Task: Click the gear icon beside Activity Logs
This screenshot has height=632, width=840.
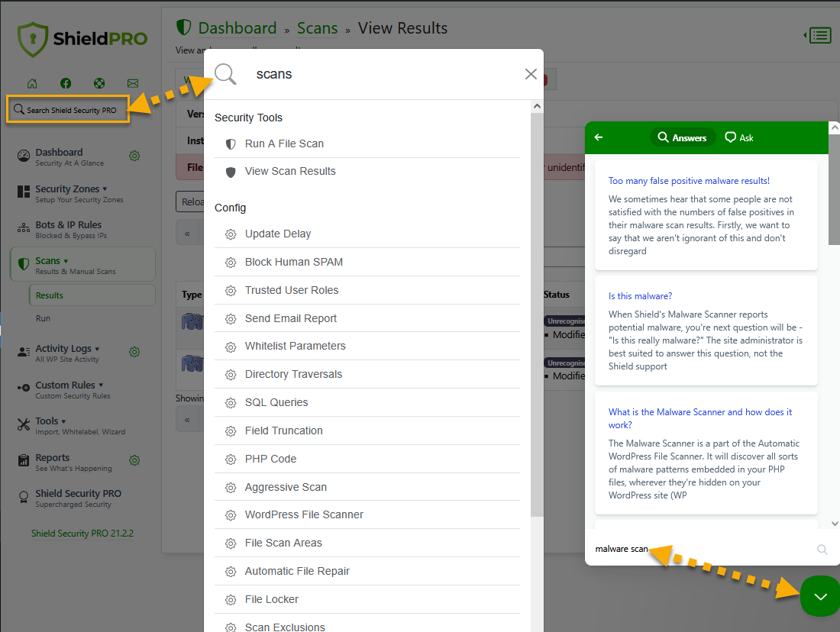Action: 134,352
